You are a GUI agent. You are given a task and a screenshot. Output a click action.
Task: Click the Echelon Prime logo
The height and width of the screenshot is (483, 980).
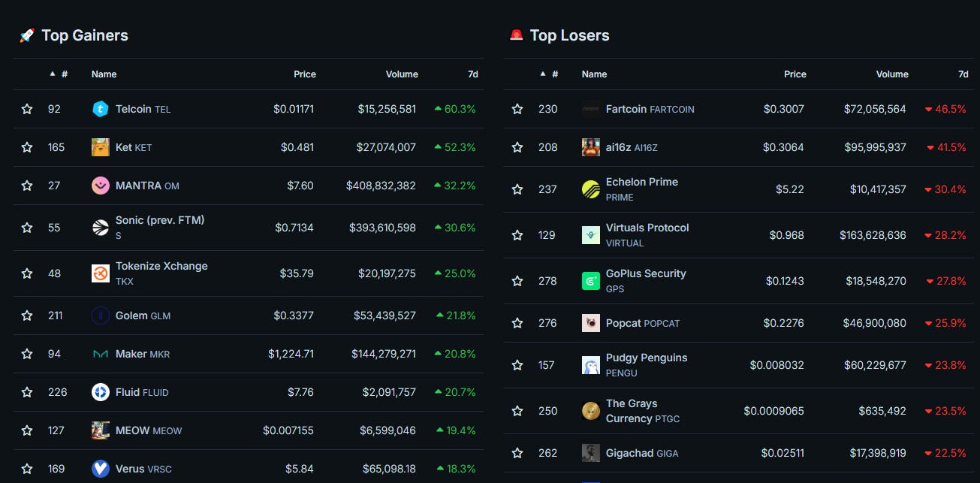(x=591, y=189)
